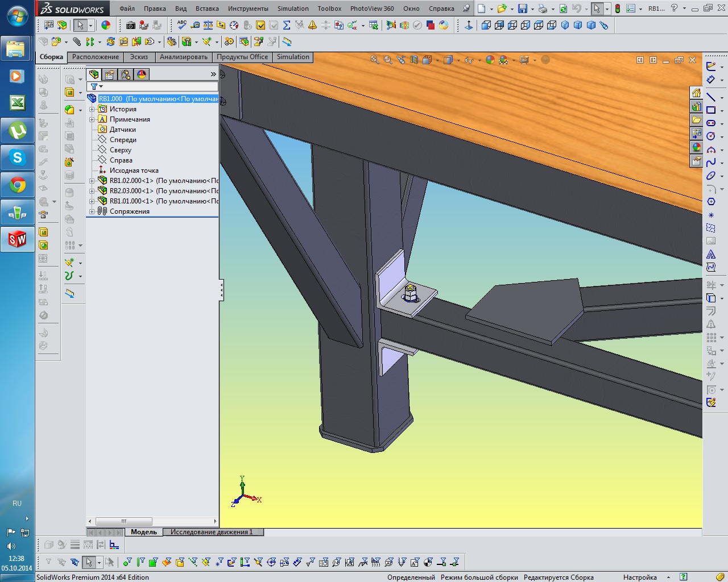
Task: Click the Spell Check ABC icon
Action: pyautogui.click(x=182, y=25)
